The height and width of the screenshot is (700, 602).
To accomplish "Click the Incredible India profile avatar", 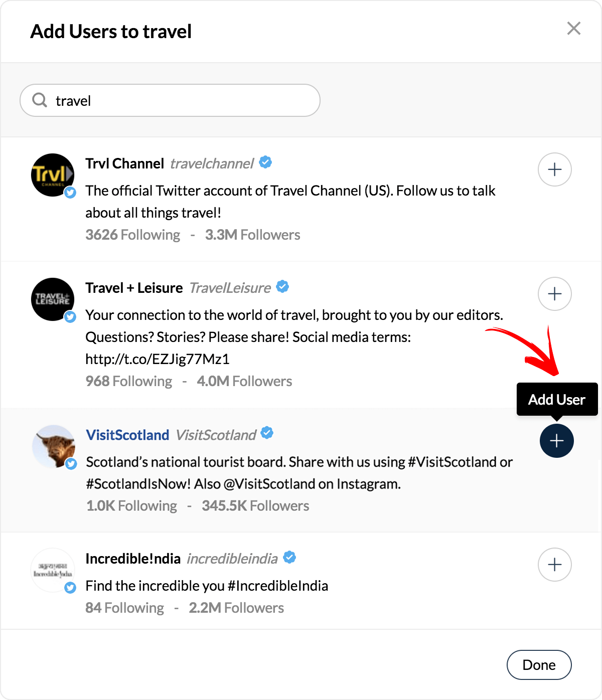I will (53, 570).
